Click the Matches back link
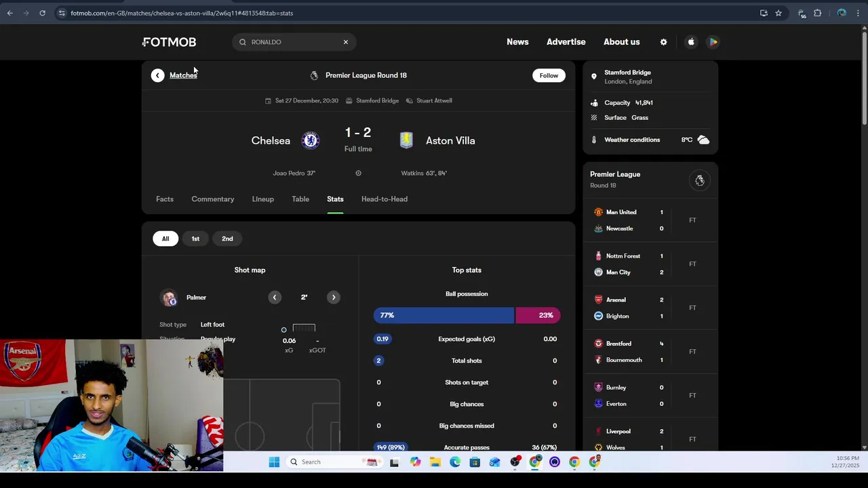This screenshot has height=488, width=868. [x=183, y=75]
